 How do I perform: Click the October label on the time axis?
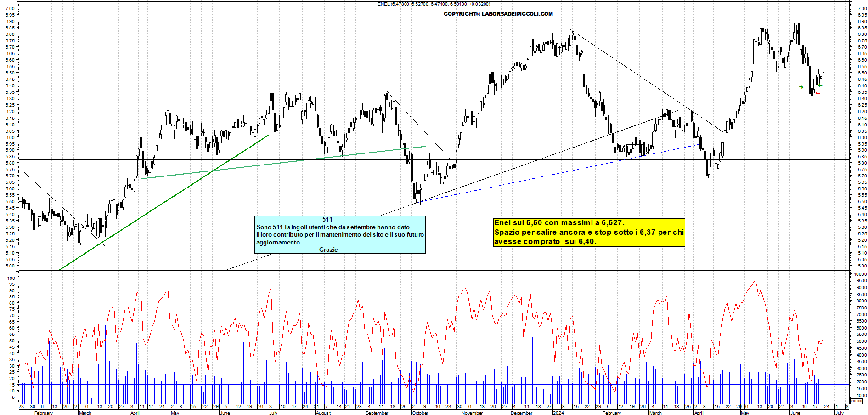click(x=420, y=413)
